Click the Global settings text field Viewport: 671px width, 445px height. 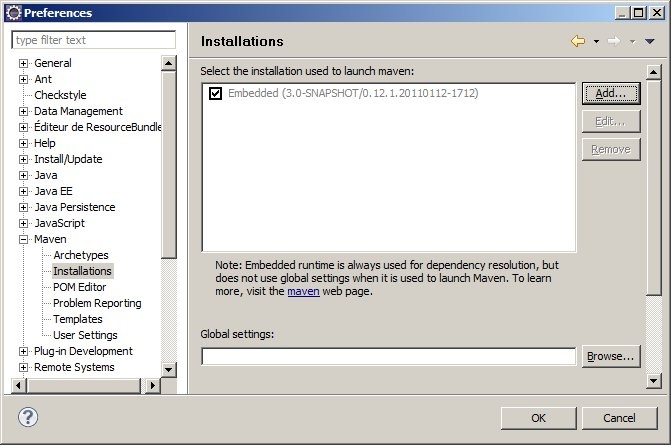[388, 356]
